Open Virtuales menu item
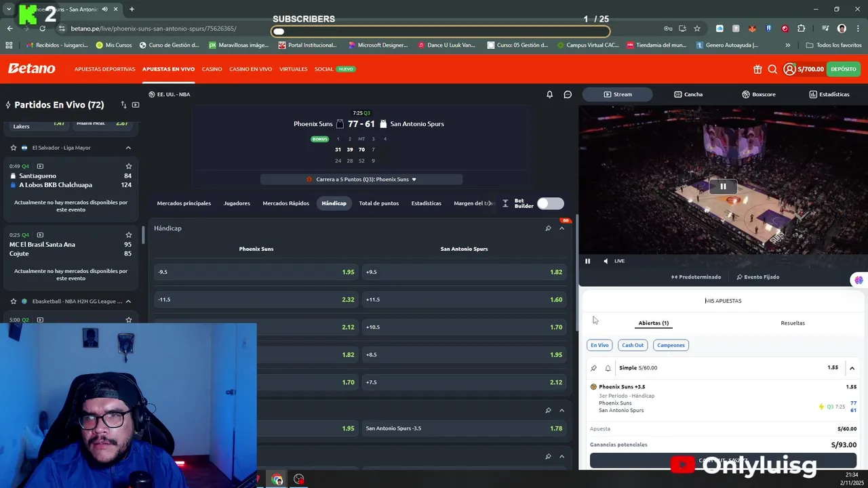The image size is (868, 488). click(293, 69)
